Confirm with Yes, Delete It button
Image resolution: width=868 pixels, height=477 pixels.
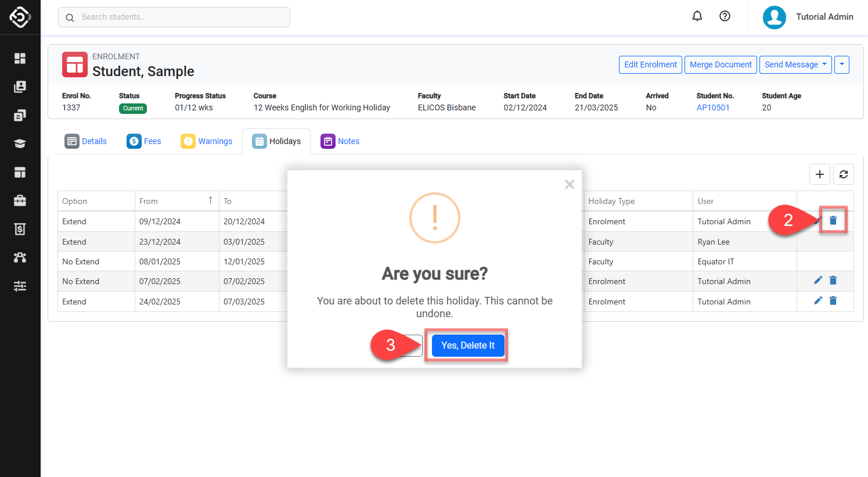(467, 345)
